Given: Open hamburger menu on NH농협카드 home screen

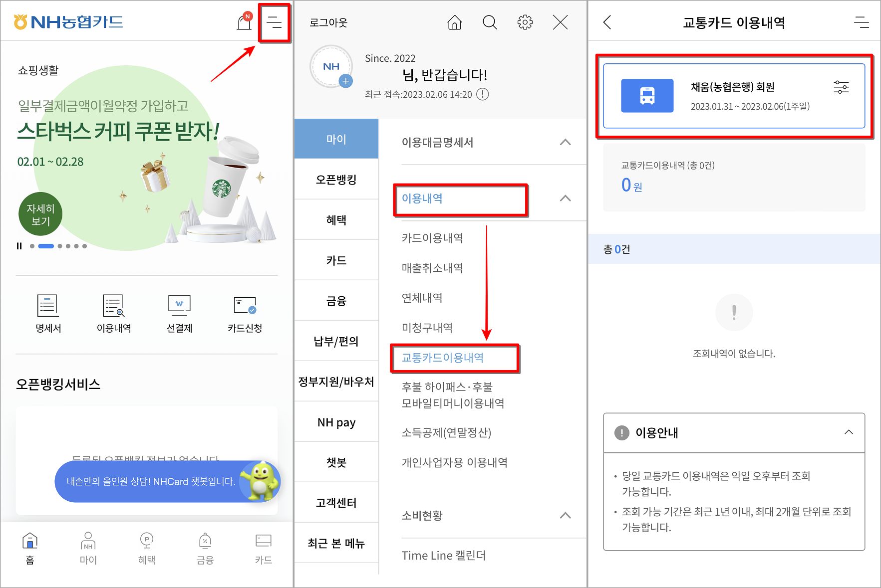Looking at the screenshot, I should [x=274, y=22].
